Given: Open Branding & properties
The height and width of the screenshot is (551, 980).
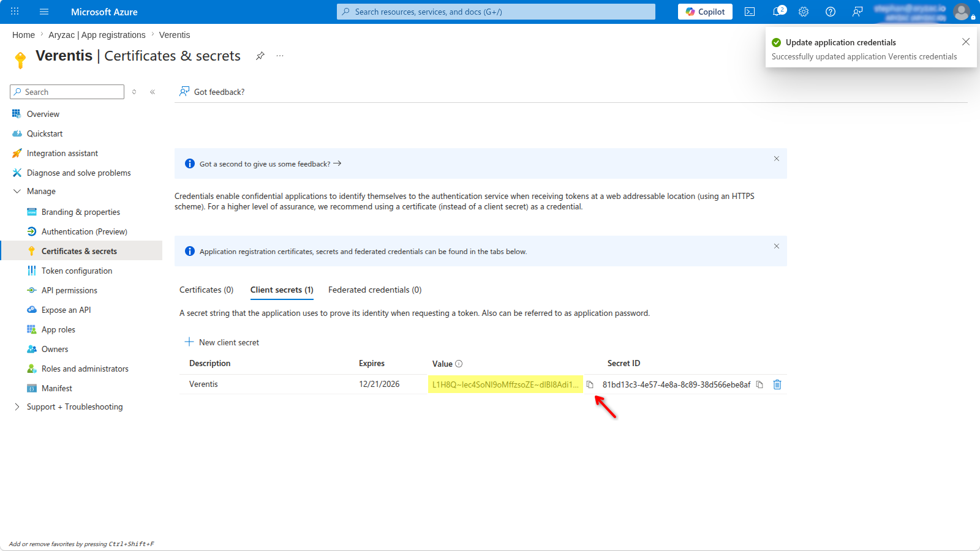Looking at the screenshot, I should [x=82, y=212].
